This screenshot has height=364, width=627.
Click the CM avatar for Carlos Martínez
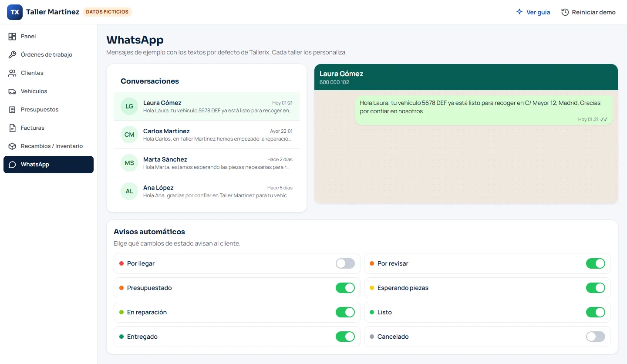click(x=129, y=135)
